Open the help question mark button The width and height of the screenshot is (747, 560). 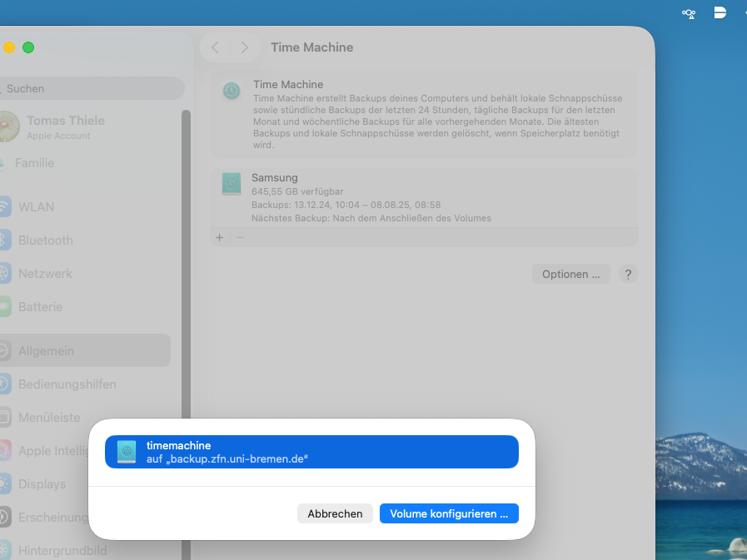[x=629, y=274]
